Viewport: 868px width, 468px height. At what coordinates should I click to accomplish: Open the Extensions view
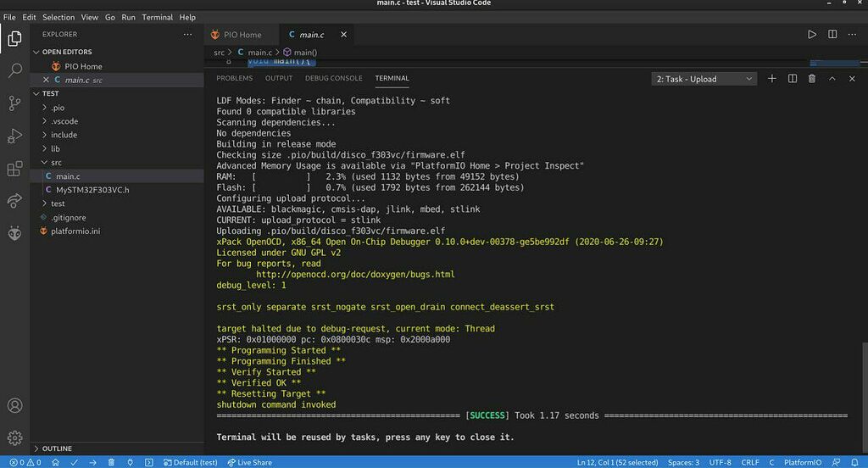pyautogui.click(x=14, y=169)
